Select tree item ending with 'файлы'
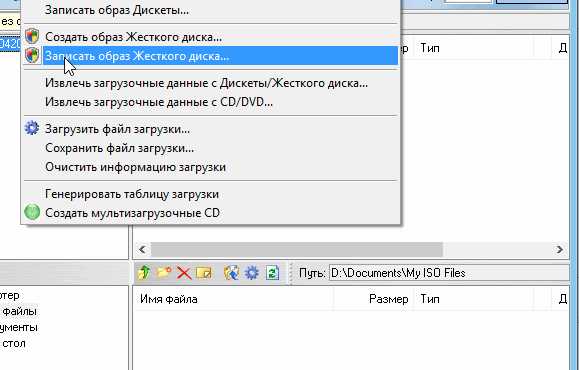 (x=18, y=311)
